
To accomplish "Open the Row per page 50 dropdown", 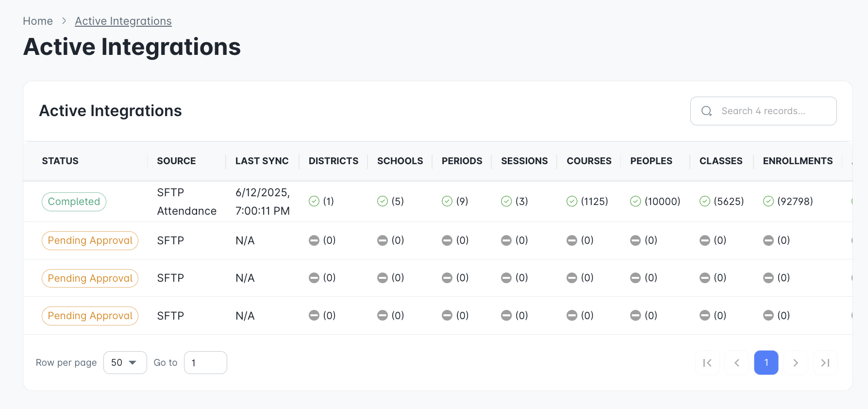I will (x=125, y=363).
